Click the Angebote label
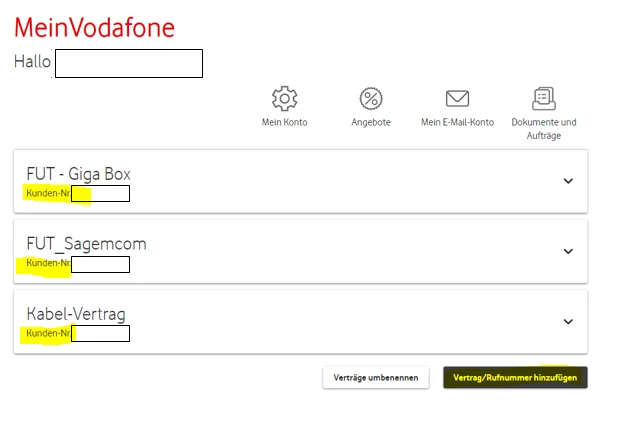Screen dimensions: 622x425 point(371,123)
